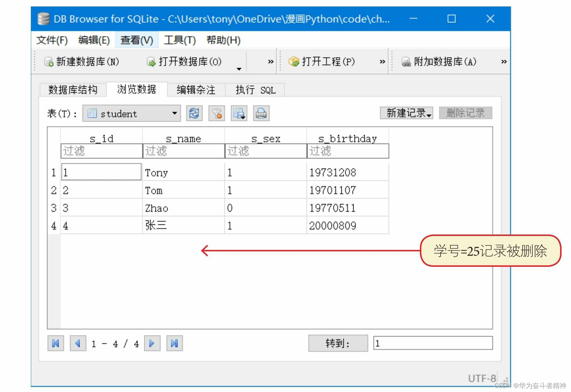The height and width of the screenshot is (392, 571).
Task: Click the Open Project (打开工程) toolbar button
Action: [322, 62]
